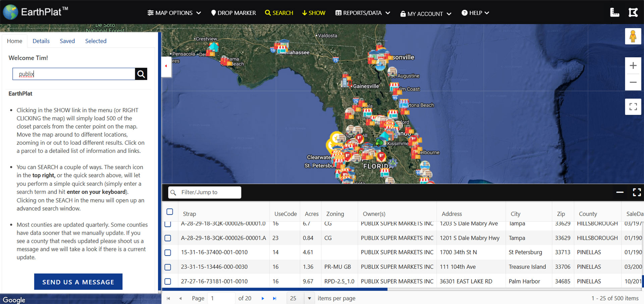Viewport: 644px width, 304px height.
Task: Focus the quick search box containing publix
Action: [74, 74]
